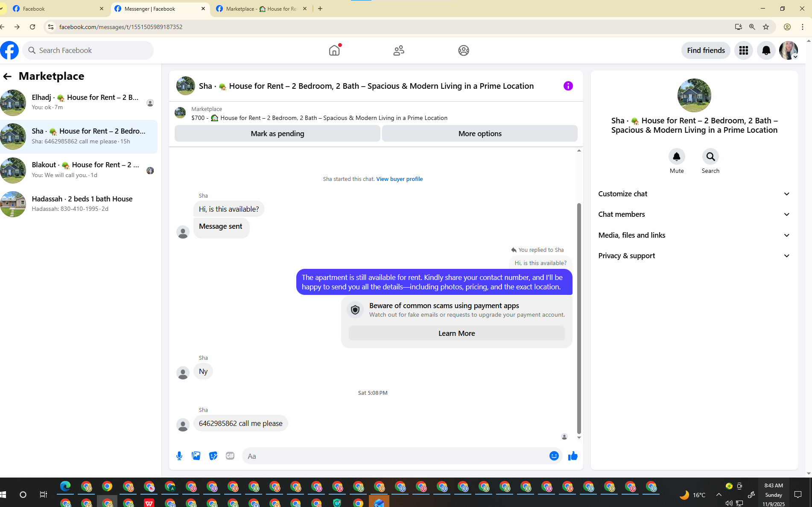This screenshot has height=507, width=812.
Task: Click the 'Hi, is this available?' message from Sha
Action: coord(229,209)
